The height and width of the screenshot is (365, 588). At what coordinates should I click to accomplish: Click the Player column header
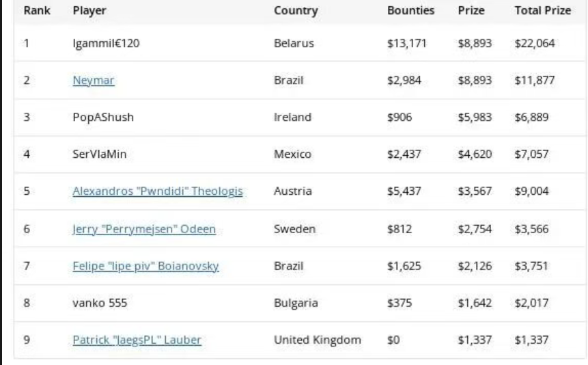(89, 11)
